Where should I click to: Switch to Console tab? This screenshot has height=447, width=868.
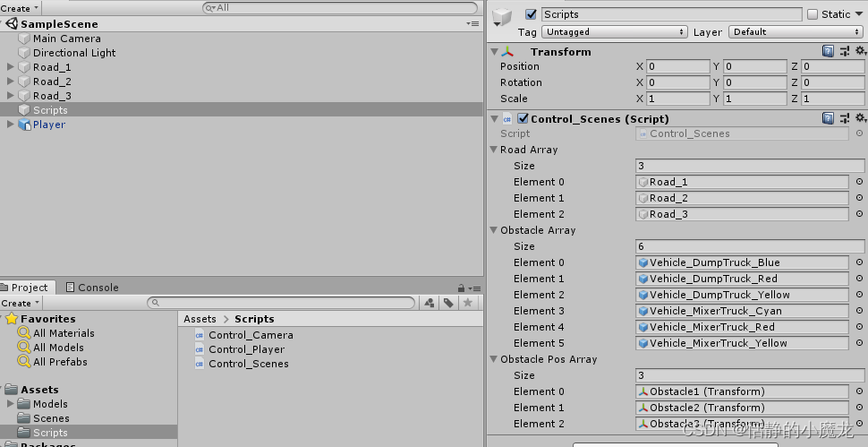92,288
